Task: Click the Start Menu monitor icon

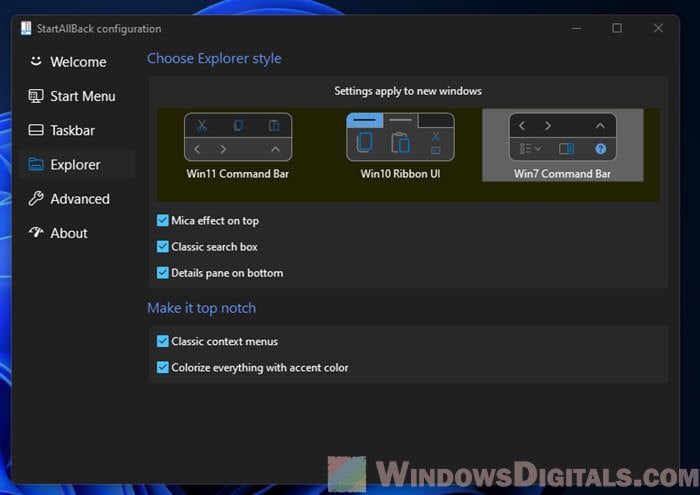Action: (36, 96)
